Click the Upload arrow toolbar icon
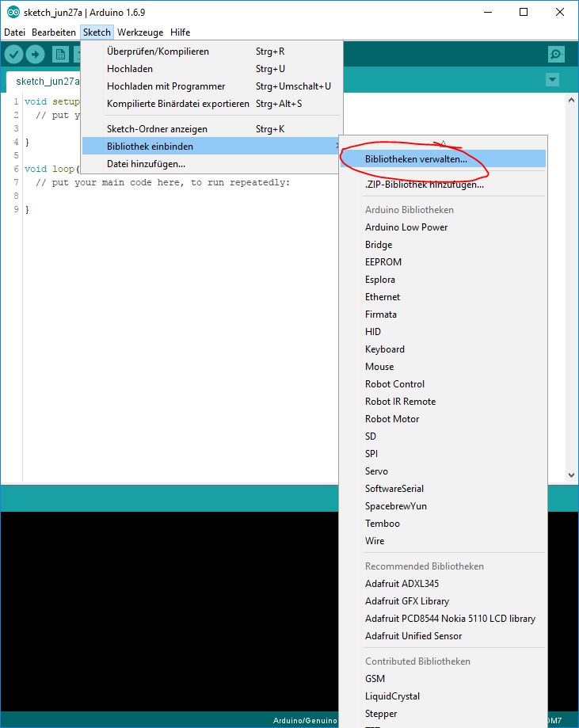The width and height of the screenshot is (579, 728). pyautogui.click(x=35, y=54)
